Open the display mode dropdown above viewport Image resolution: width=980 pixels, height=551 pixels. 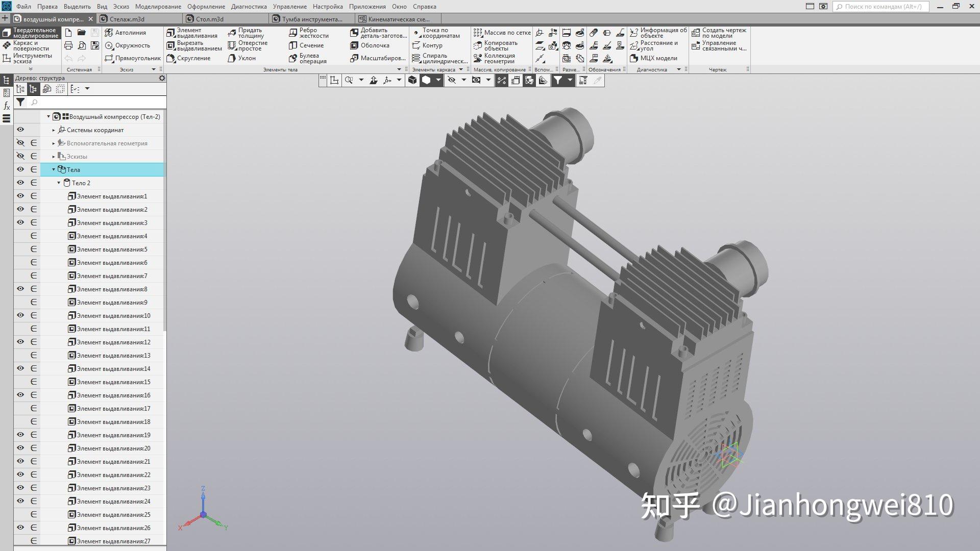pyautogui.click(x=438, y=80)
